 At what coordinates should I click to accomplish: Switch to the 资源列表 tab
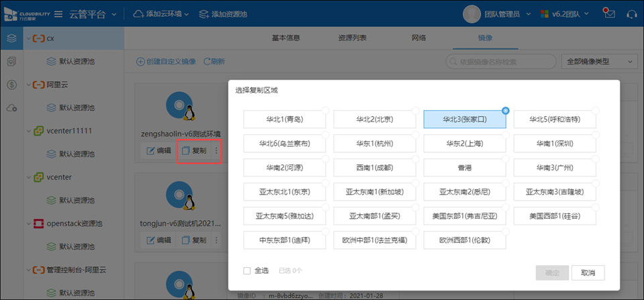coord(352,38)
